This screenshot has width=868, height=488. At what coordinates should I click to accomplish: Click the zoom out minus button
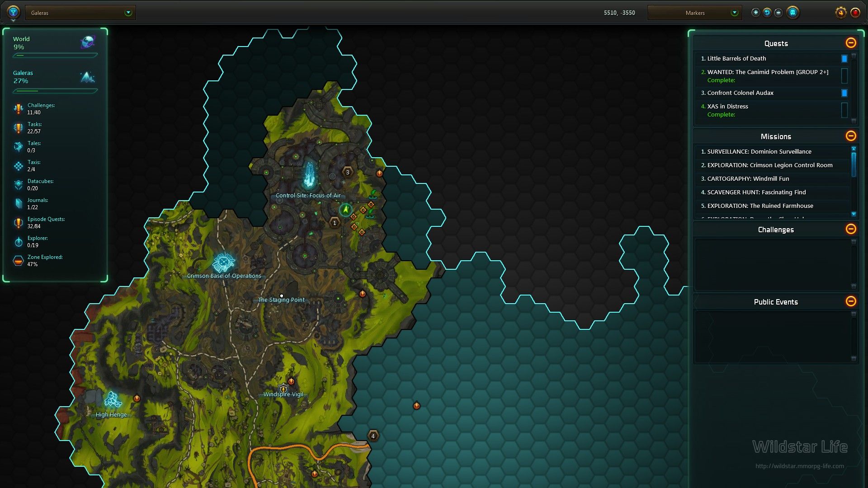pos(778,13)
